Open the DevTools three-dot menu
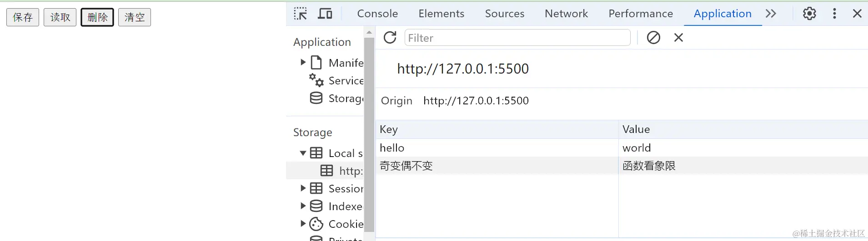The height and width of the screenshot is (241, 868). point(834,14)
